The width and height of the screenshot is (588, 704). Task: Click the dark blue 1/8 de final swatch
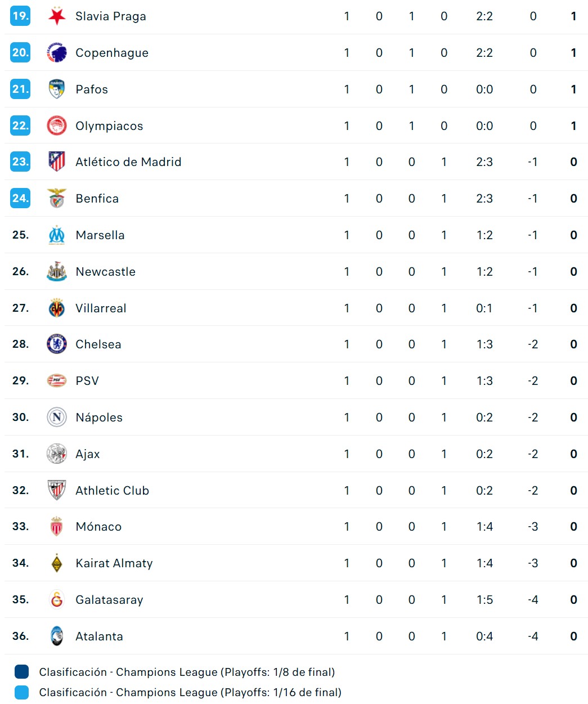21,672
